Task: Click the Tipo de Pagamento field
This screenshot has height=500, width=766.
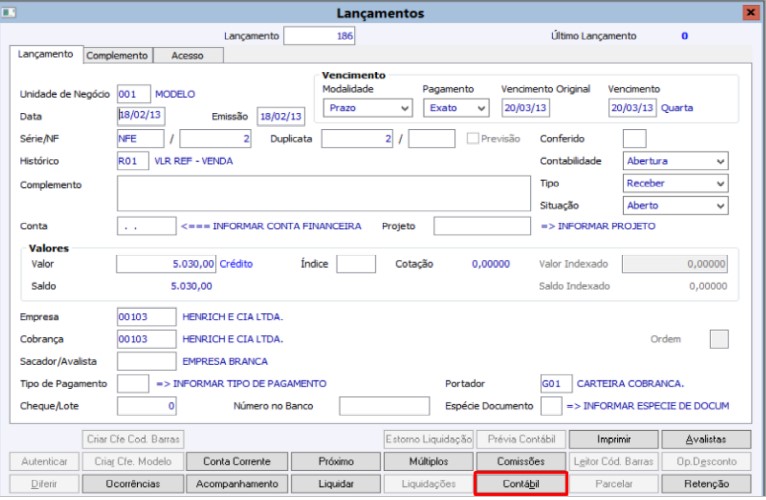Action: (133, 384)
